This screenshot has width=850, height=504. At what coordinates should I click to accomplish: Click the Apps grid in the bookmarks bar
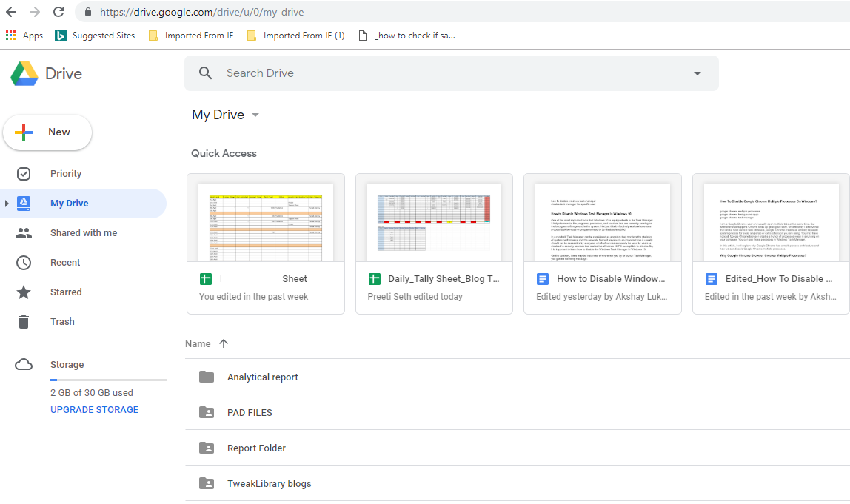(x=10, y=35)
